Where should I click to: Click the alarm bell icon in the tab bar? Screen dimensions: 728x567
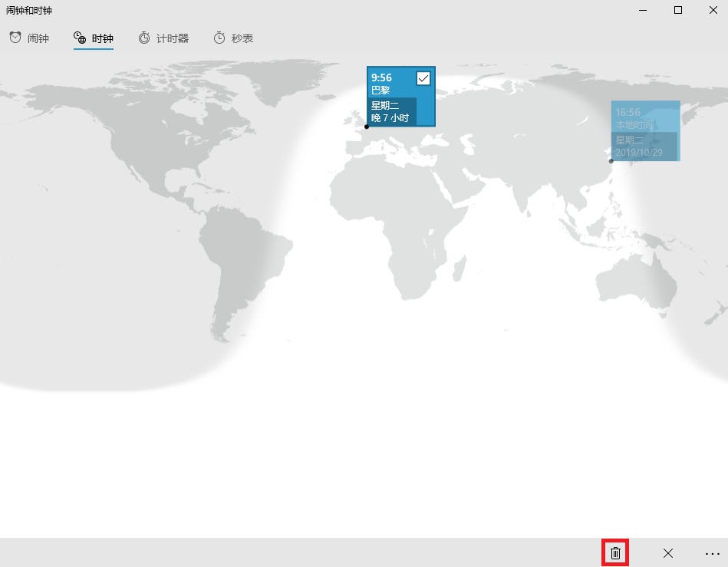(x=15, y=38)
